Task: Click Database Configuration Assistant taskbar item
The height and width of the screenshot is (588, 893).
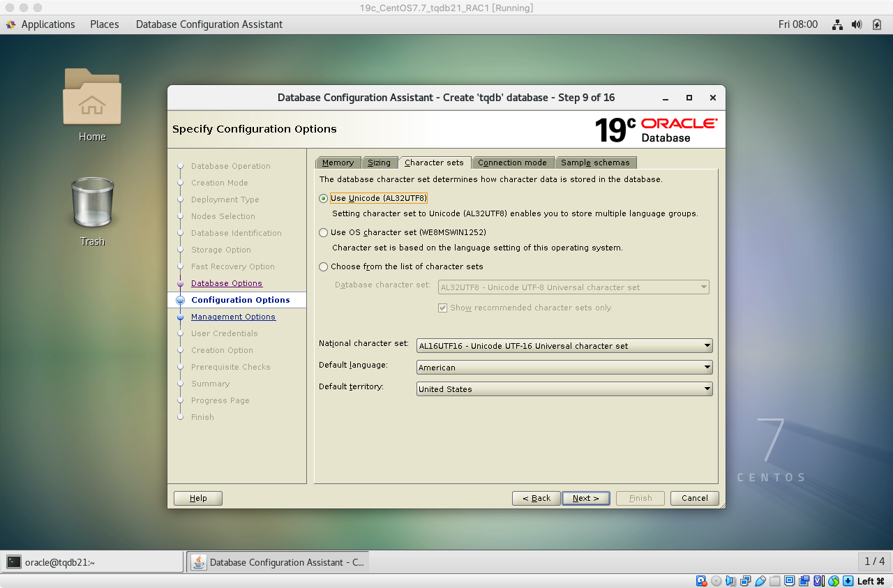Action: 278,562
